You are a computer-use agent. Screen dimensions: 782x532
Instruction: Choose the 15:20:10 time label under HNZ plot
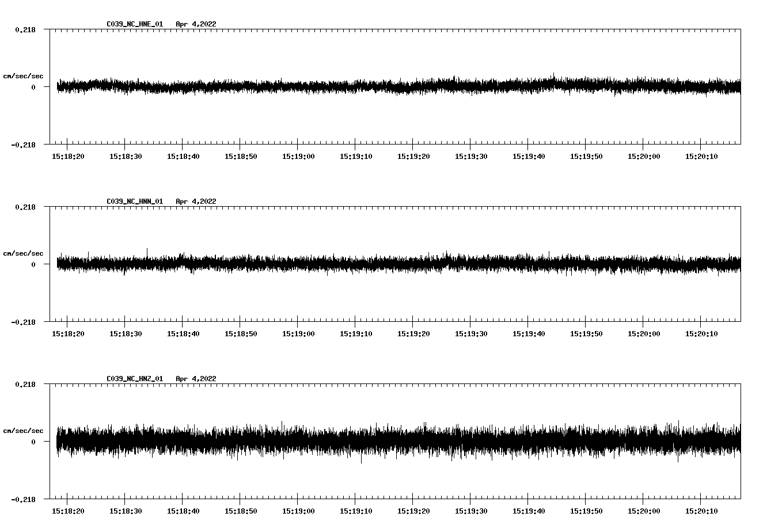tap(701, 511)
